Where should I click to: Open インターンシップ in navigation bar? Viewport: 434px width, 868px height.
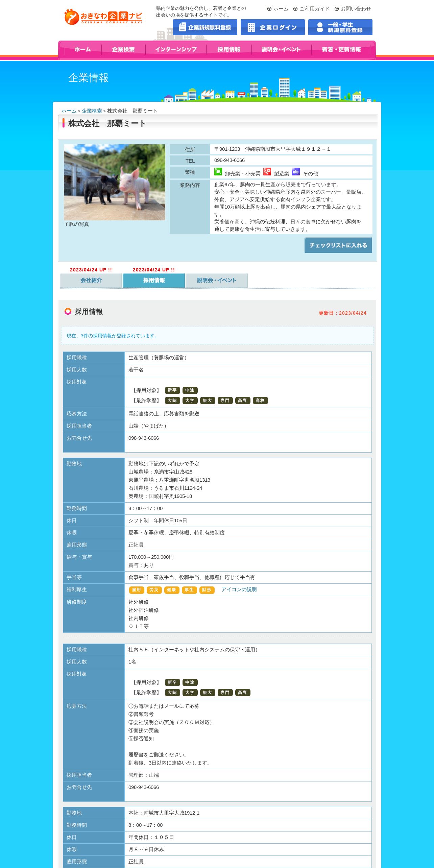[176, 49]
